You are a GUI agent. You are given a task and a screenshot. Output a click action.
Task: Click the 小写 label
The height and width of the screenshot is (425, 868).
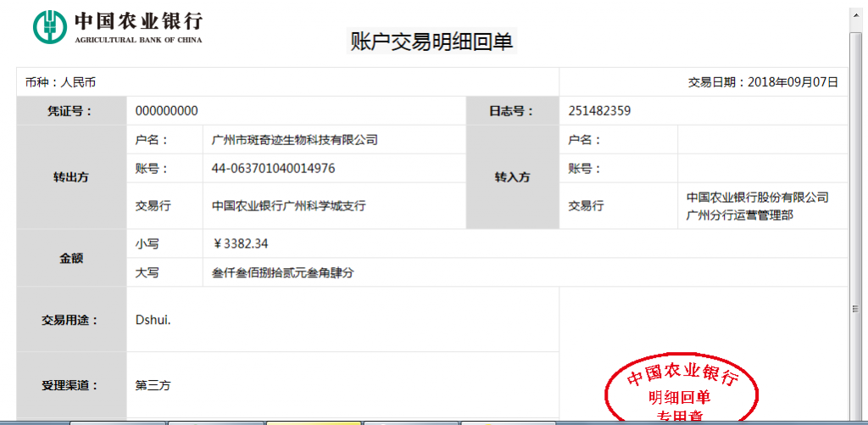tap(147, 243)
